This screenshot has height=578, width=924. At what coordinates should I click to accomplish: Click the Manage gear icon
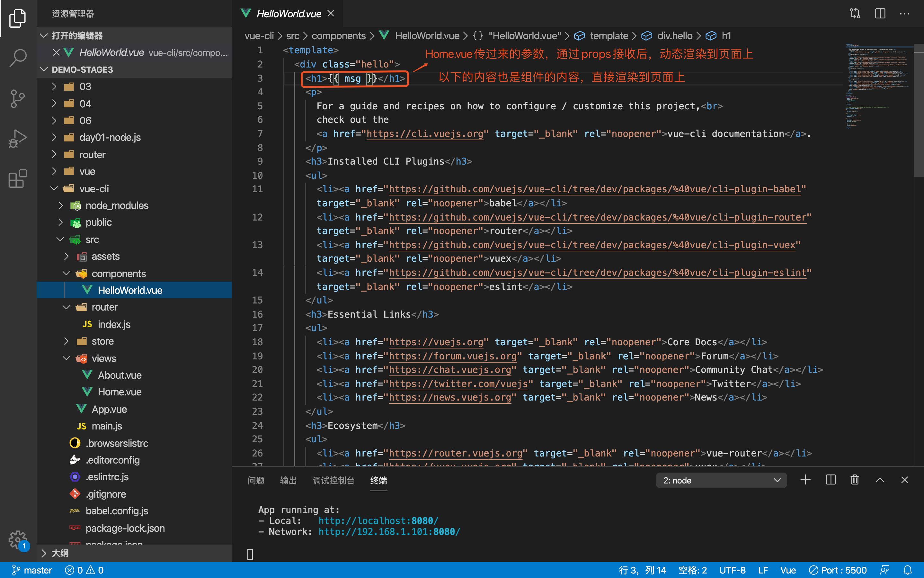[x=18, y=540]
